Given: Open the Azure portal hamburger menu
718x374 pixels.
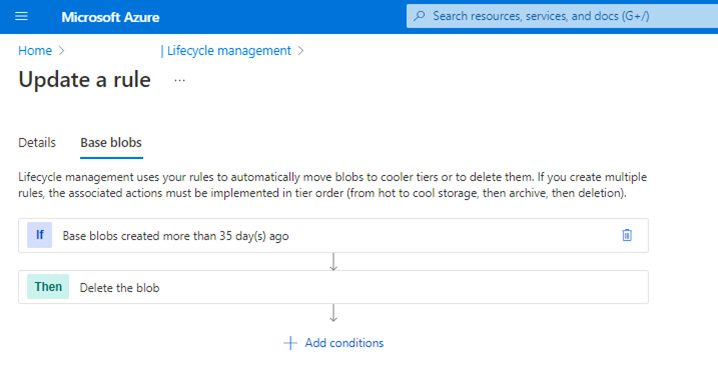Looking at the screenshot, I should tap(22, 16).
